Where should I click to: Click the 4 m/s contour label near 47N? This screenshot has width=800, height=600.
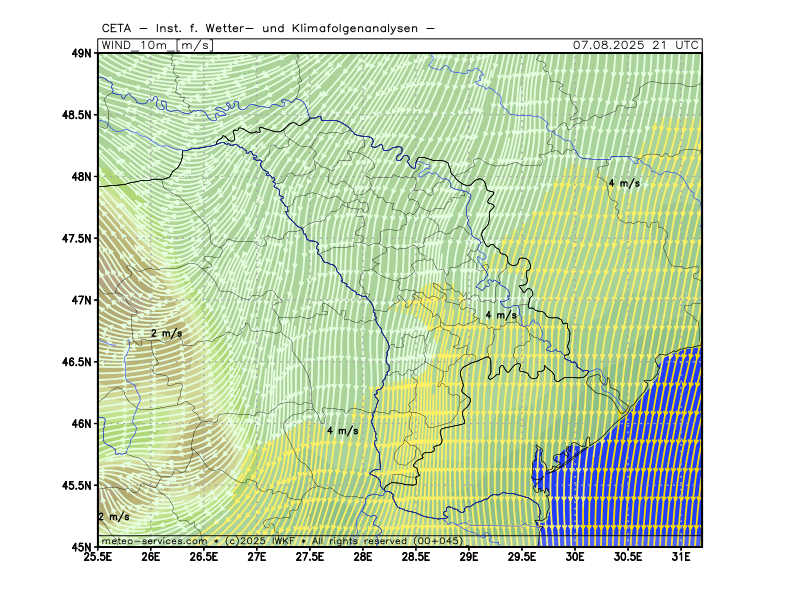pyautogui.click(x=501, y=315)
